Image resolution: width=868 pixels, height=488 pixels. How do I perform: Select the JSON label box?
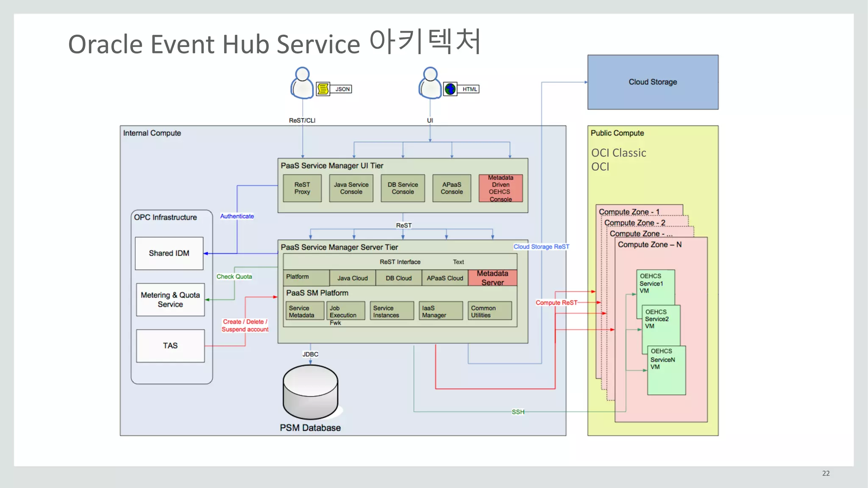pyautogui.click(x=342, y=89)
